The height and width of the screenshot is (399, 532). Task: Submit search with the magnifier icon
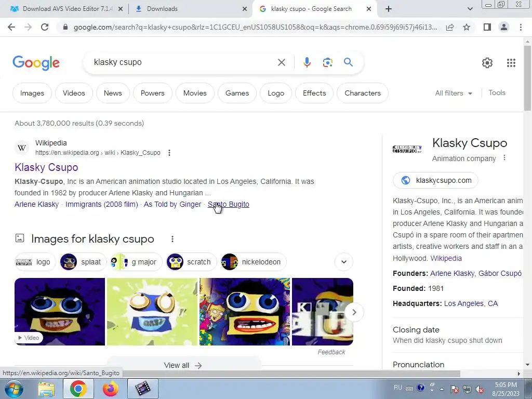(x=348, y=62)
